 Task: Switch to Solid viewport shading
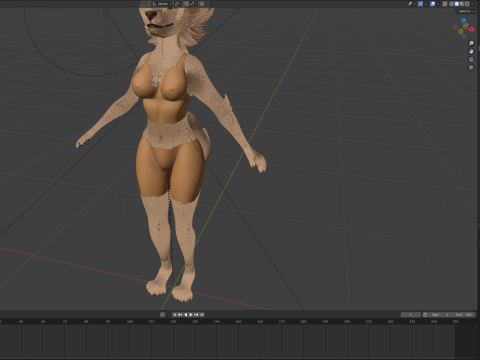pyautogui.click(x=457, y=4)
